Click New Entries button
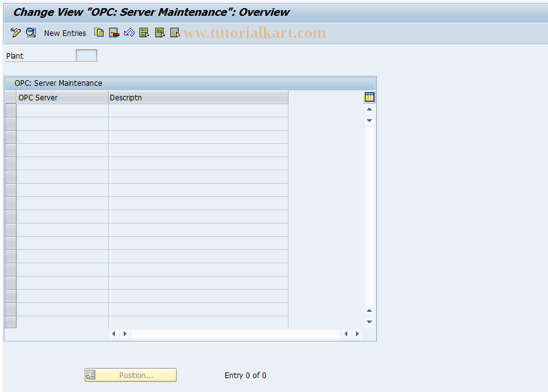 coord(65,33)
